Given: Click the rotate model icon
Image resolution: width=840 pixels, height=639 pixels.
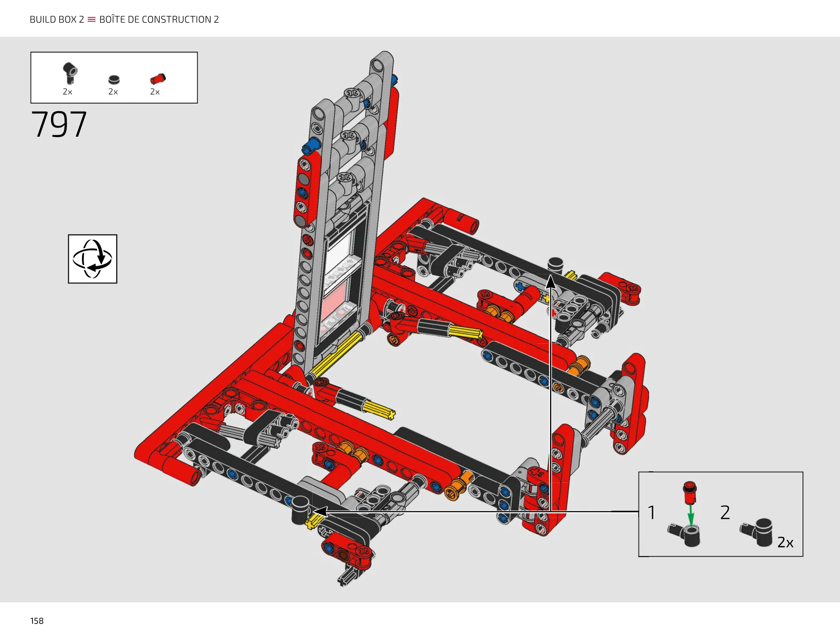Looking at the screenshot, I should (92, 259).
